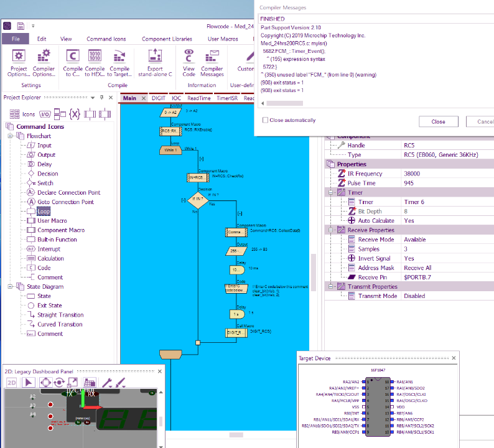Screen dimensions: 494x448
Task: Click the IR Frequency value 38000
Action: [x=412, y=174]
